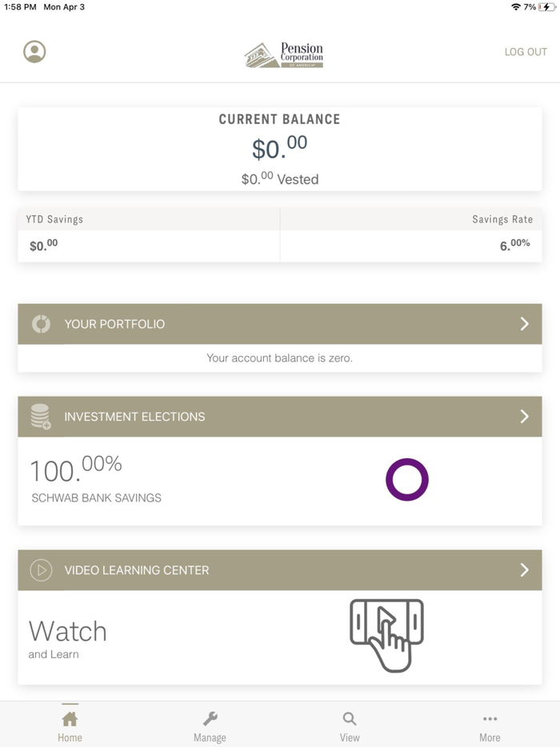Tap the Savings Rate percentage

pos(516,245)
